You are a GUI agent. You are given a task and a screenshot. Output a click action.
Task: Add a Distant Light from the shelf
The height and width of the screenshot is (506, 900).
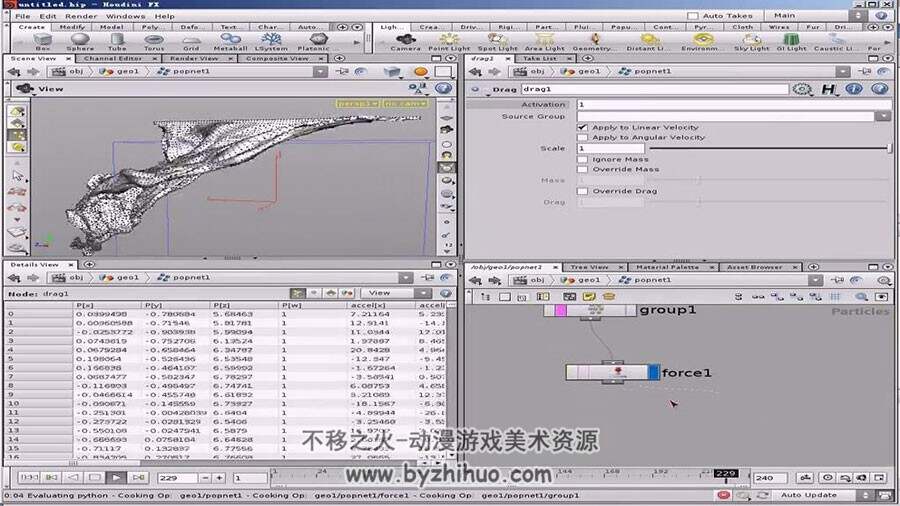pyautogui.click(x=649, y=41)
